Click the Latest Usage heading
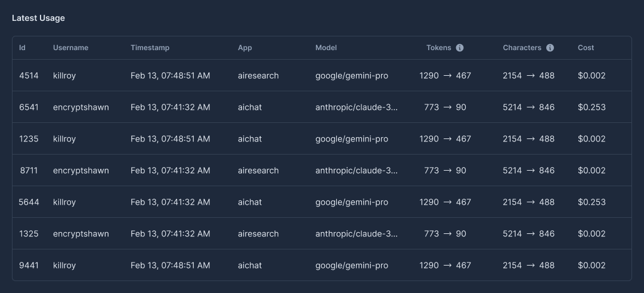This screenshot has width=644, height=293. coord(38,18)
